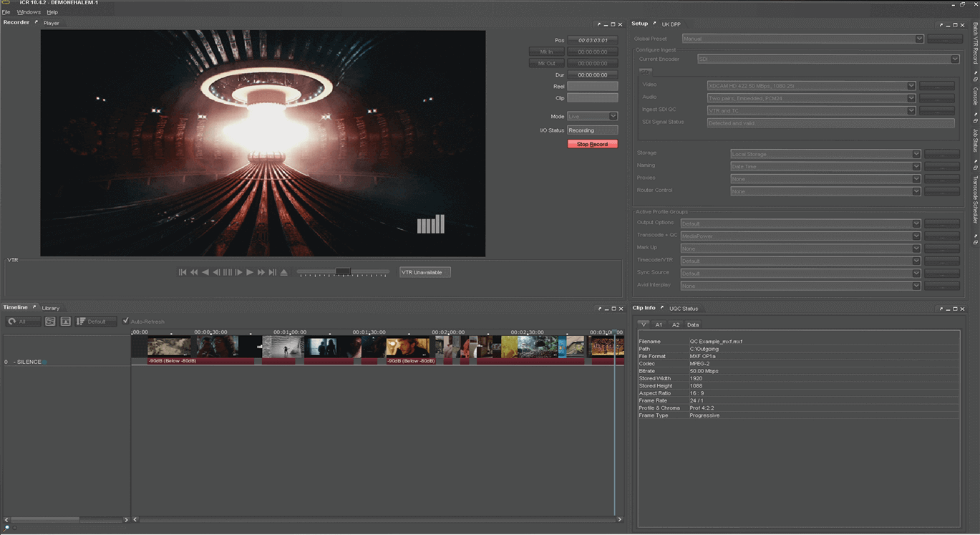
Task: Click the timeline 'Default' layout button
Action: 95,322
